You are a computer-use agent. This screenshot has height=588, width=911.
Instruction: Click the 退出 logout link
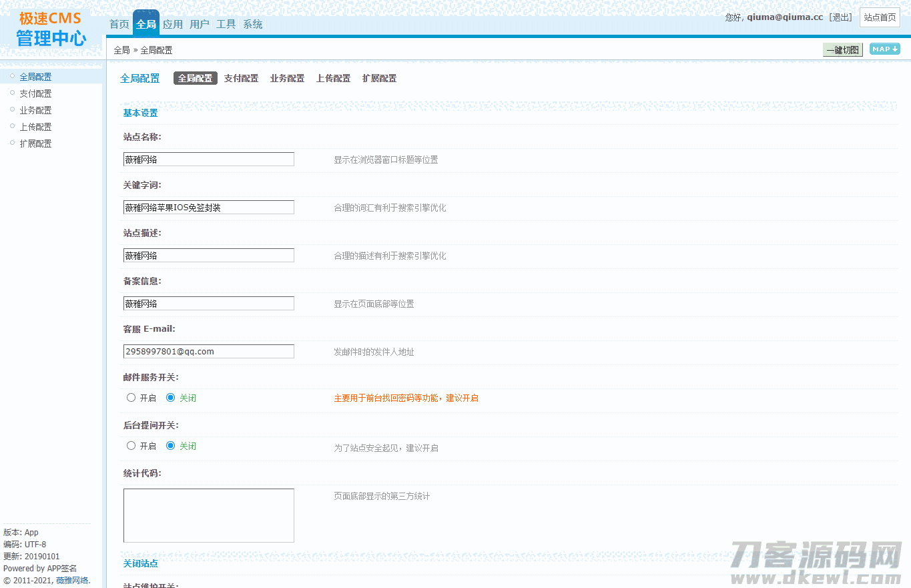(841, 17)
